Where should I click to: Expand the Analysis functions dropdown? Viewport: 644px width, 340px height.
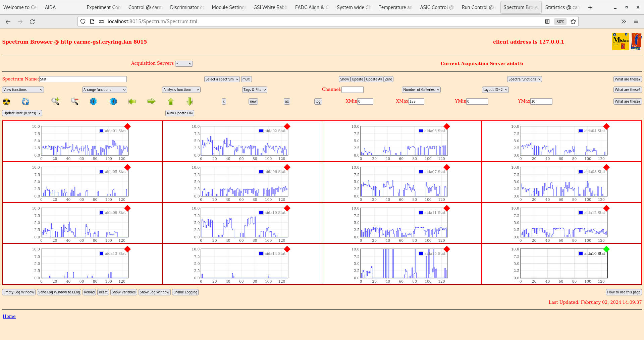point(181,90)
